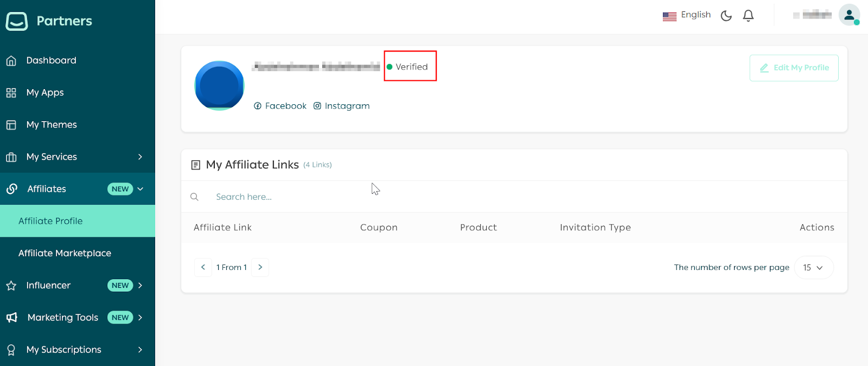
Task: Click the Partners logo icon
Action: [x=17, y=21]
